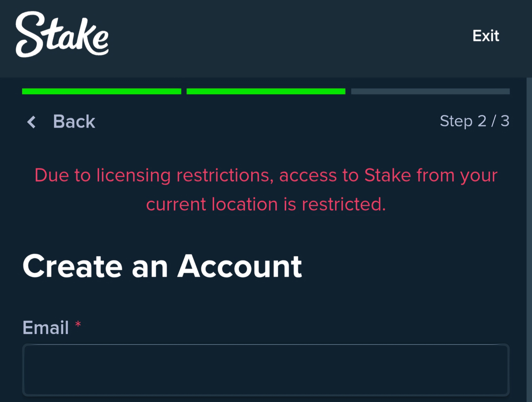Click the Stake logo in the header
The width and height of the screenshot is (532, 402).
click(62, 34)
